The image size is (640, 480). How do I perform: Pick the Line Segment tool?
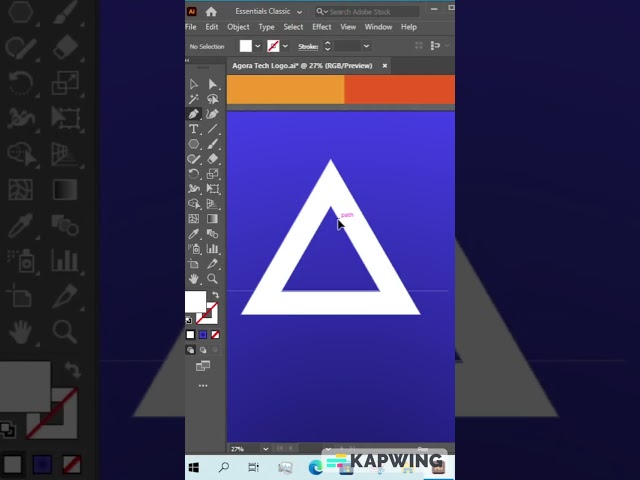tap(212, 129)
